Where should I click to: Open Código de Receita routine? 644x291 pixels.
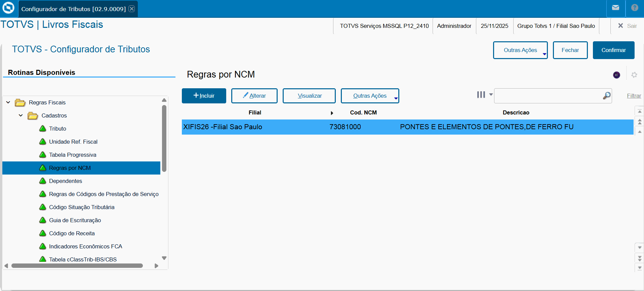click(72, 233)
